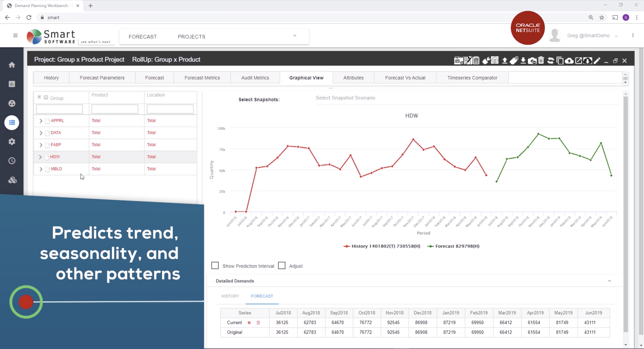Open the Home sidebar icon
Viewport: 644px width, 349px height.
[12, 65]
